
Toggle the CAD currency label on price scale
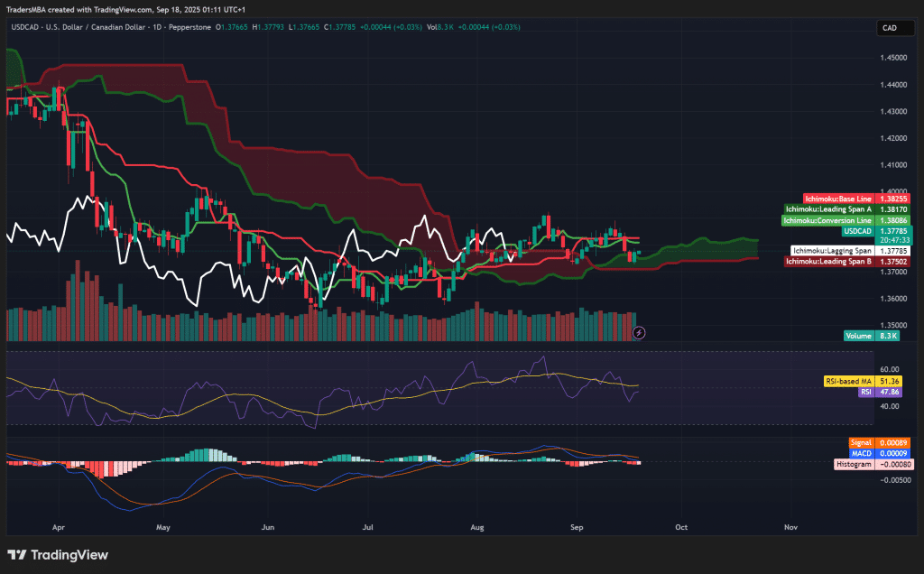point(894,28)
